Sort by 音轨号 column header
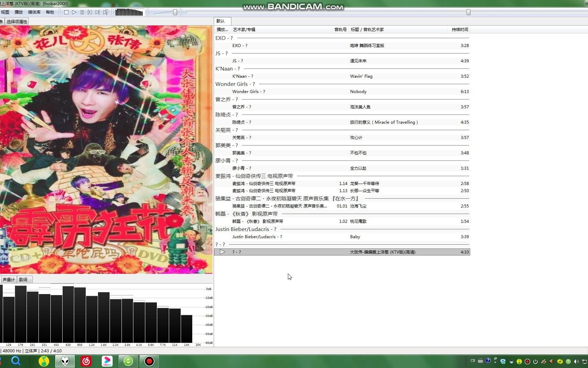 [x=339, y=30]
